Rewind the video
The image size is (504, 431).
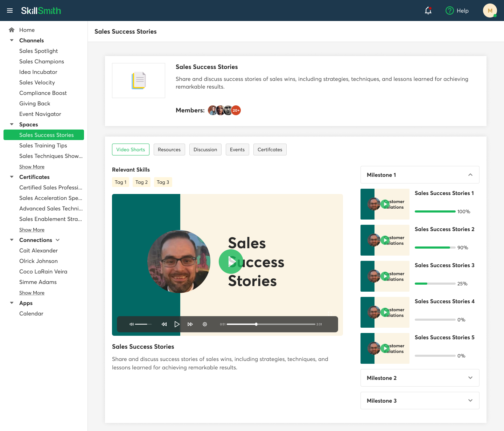coord(164,324)
